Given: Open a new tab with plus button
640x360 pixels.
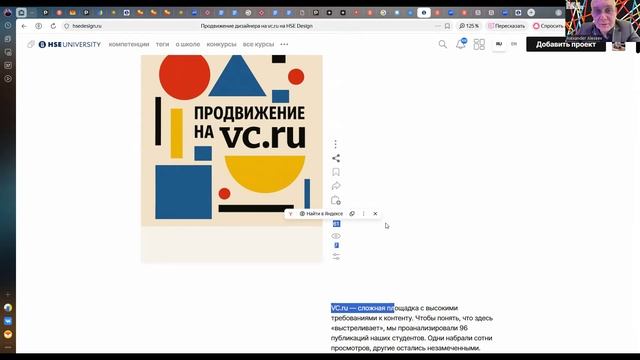Looking at the screenshot, I should coord(531,13).
